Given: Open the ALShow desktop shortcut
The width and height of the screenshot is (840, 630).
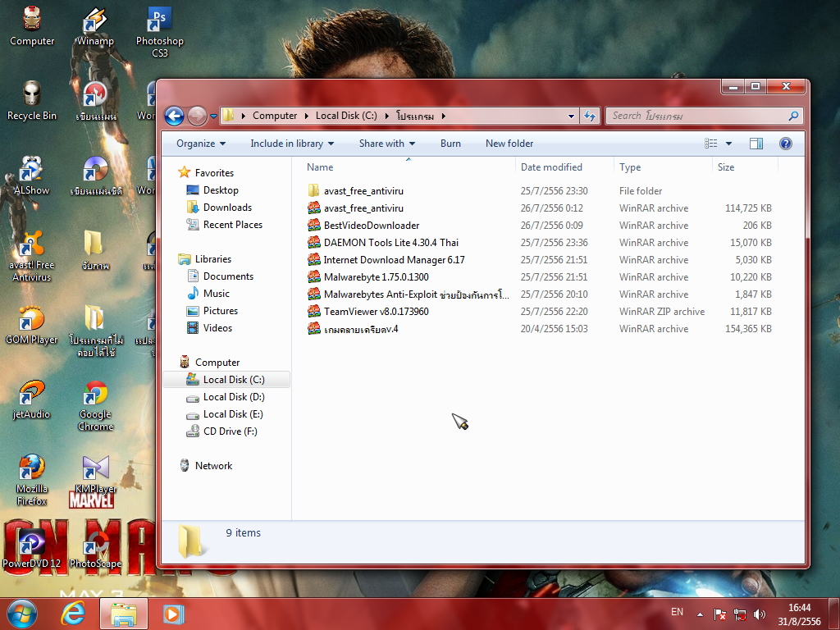Looking at the screenshot, I should (x=31, y=176).
